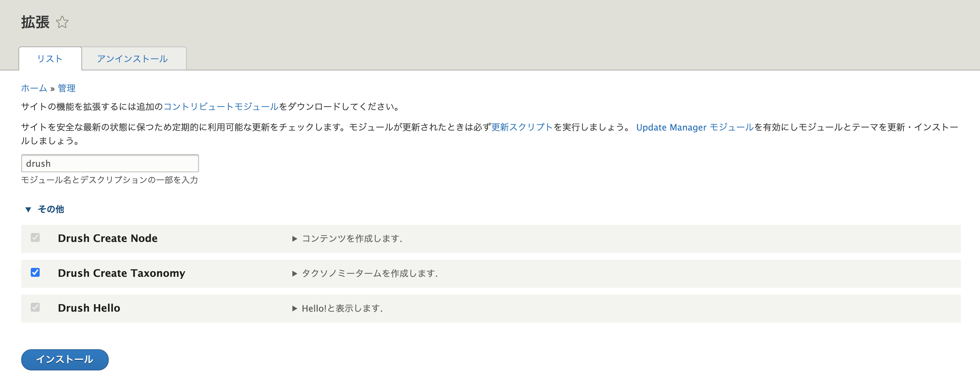The image size is (980, 380).
Task: Toggle the Drush Create Taxonomy checkbox
Action: click(35, 272)
